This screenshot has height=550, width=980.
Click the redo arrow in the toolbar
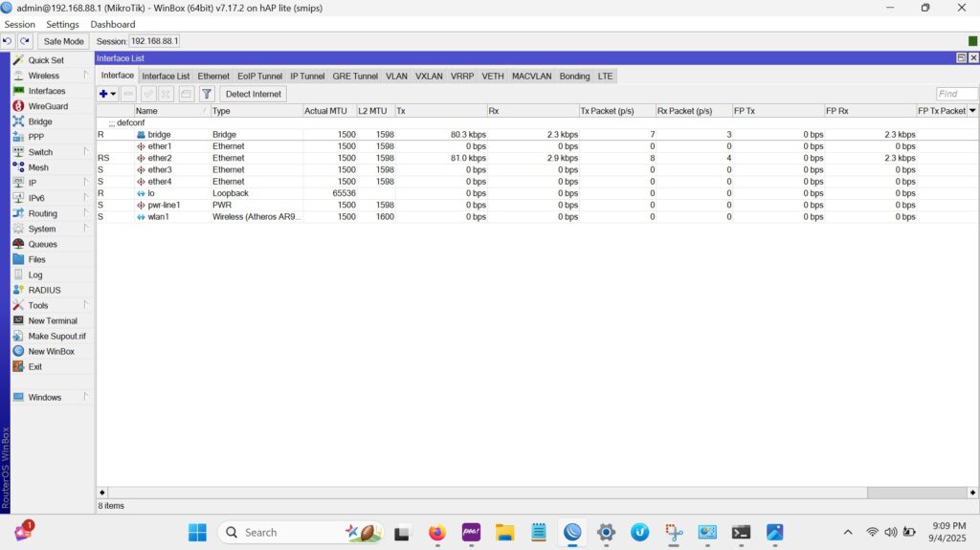click(24, 41)
